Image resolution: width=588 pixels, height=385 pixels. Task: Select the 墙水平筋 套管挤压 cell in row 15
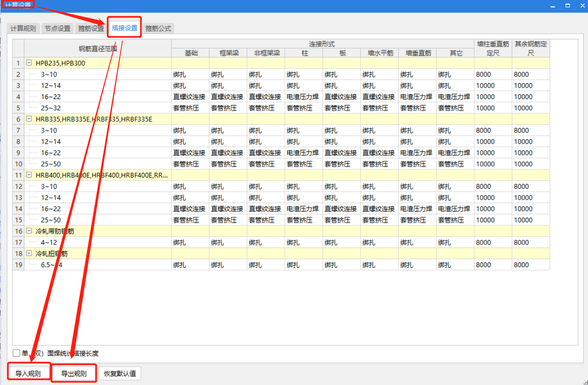[x=380, y=220]
